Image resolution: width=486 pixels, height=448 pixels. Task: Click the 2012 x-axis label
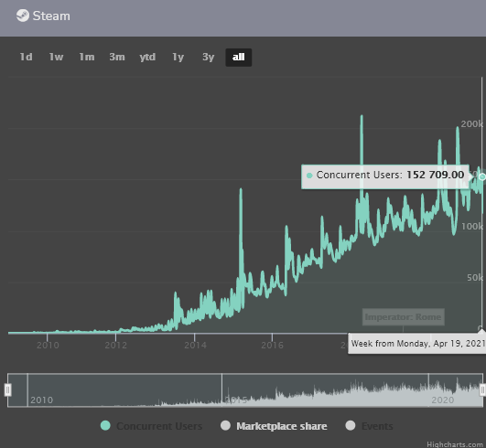[x=115, y=346]
